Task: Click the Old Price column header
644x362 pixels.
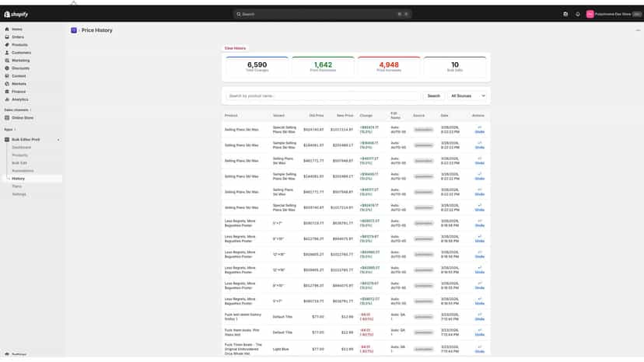Action: pos(317,116)
